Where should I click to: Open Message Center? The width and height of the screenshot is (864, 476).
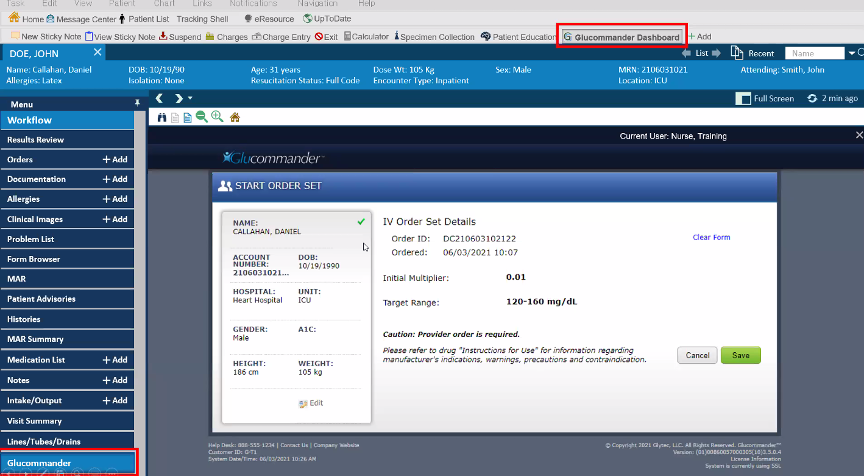[x=81, y=19]
